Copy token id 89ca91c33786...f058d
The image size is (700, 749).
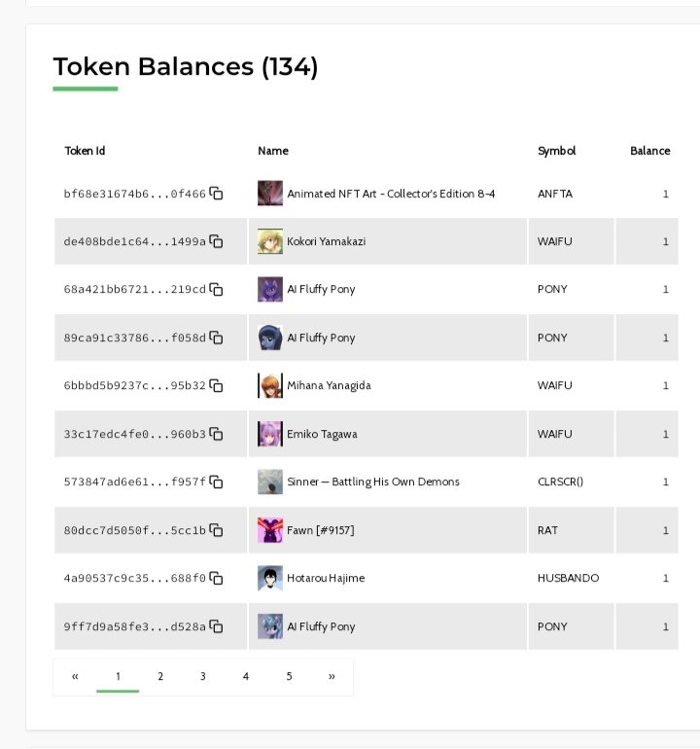(216, 338)
